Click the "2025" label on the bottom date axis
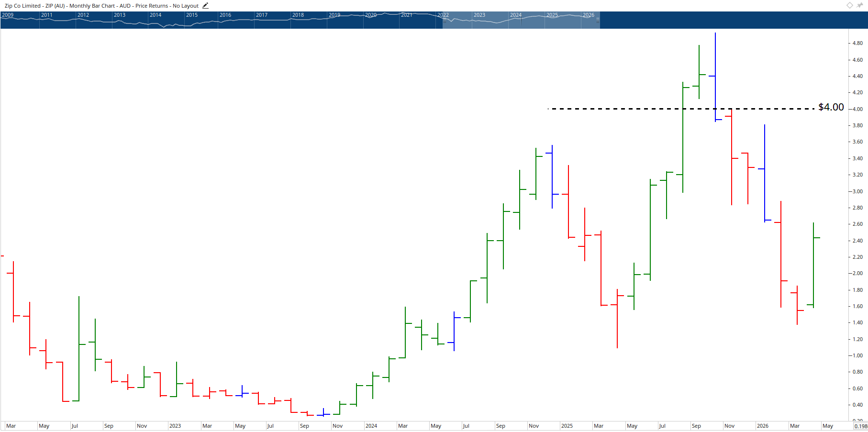 click(x=567, y=426)
